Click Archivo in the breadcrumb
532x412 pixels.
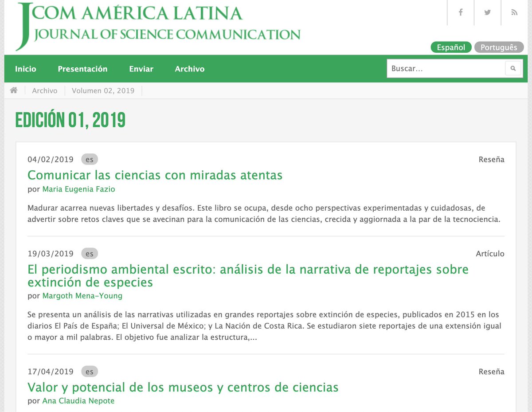[45, 90]
